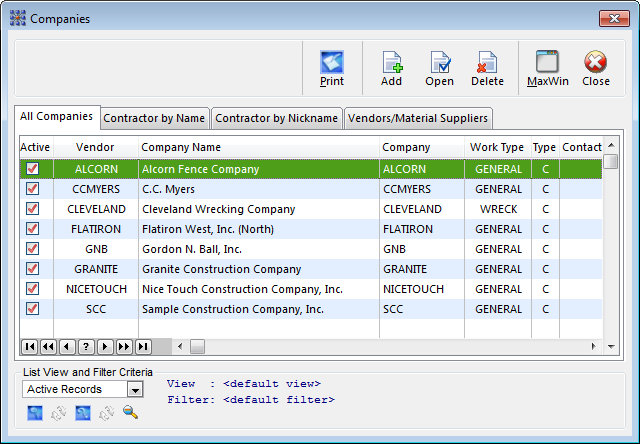
Task: Click the question mark locate button
Action: pyautogui.click(x=86, y=347)
